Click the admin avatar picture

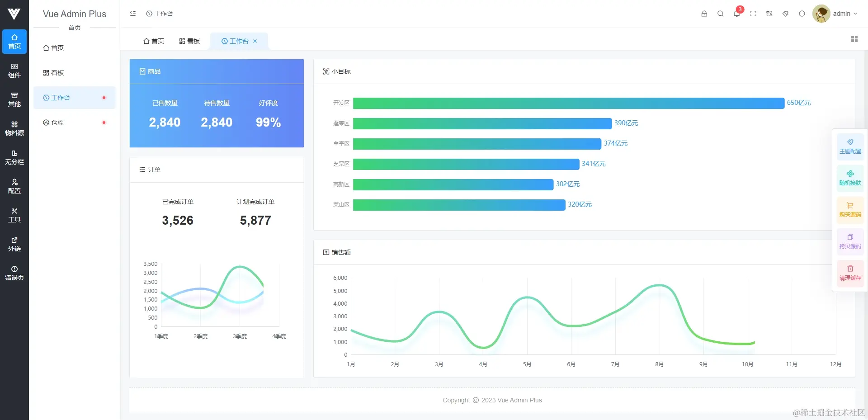click(x=821, y=14)
